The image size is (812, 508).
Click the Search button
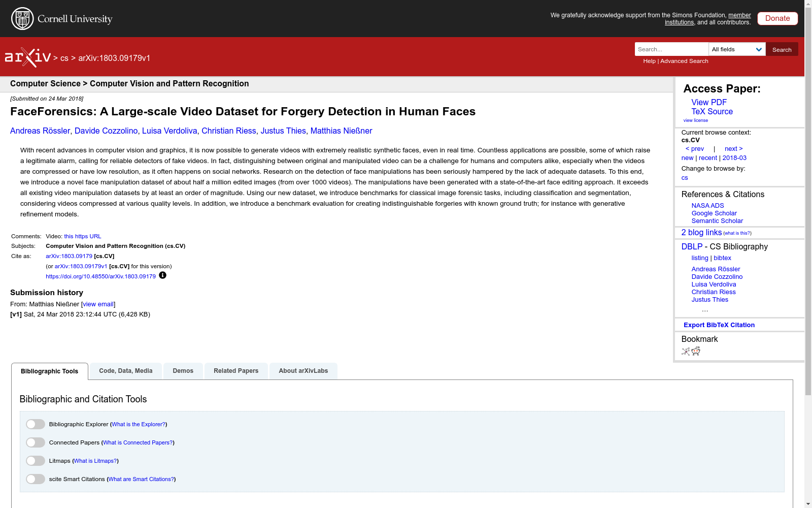[782, 49]
